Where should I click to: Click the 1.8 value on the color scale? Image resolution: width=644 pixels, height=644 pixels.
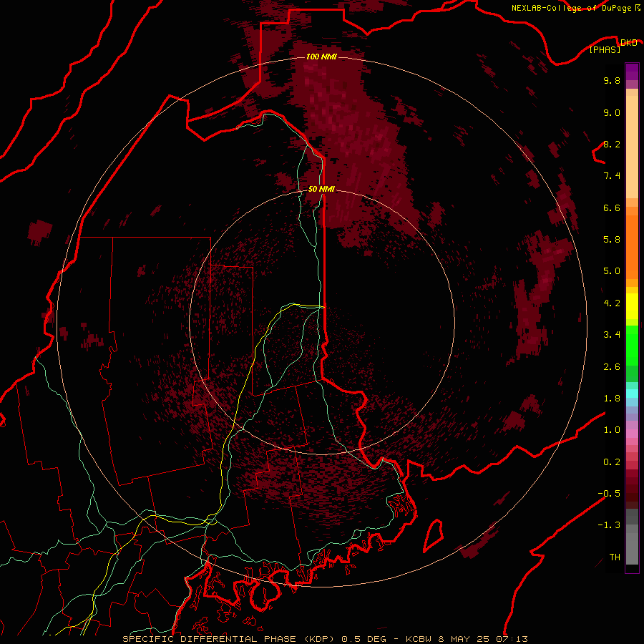(612, 399)
